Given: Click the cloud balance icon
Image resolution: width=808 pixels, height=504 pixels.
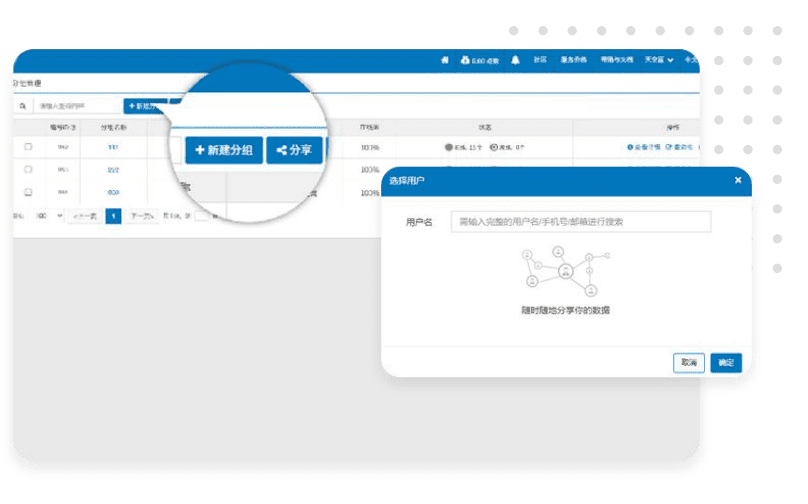Looking at the screenshot, I should pos(465,60).
